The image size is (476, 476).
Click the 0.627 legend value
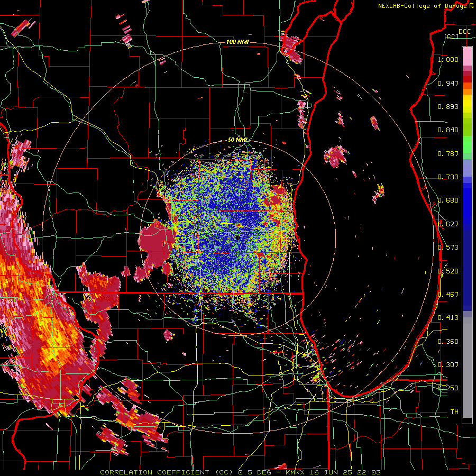tap(448, 224)
